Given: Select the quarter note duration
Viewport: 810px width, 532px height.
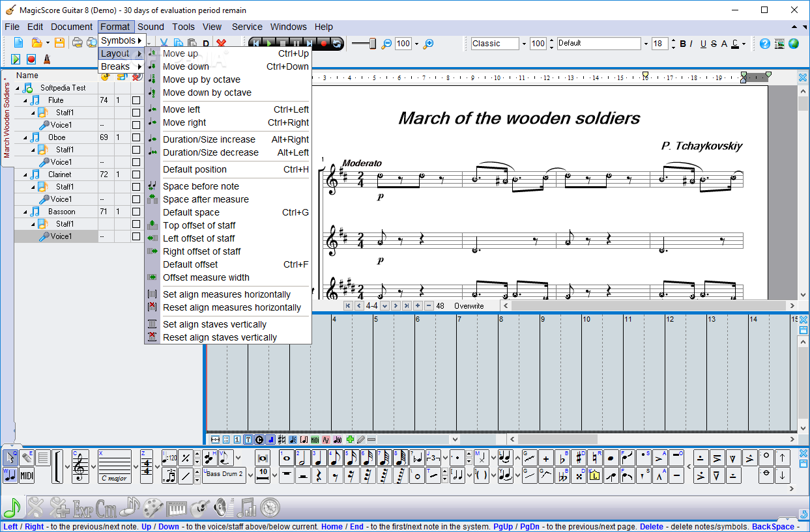Looking at the screenshot, I should tap(319, 458).
